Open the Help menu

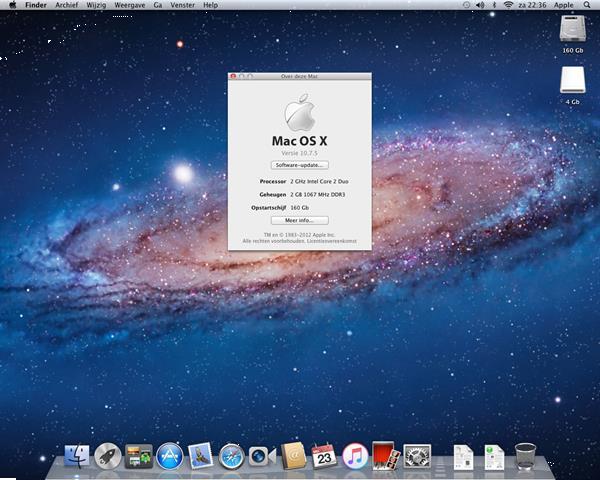click(210, 5)
